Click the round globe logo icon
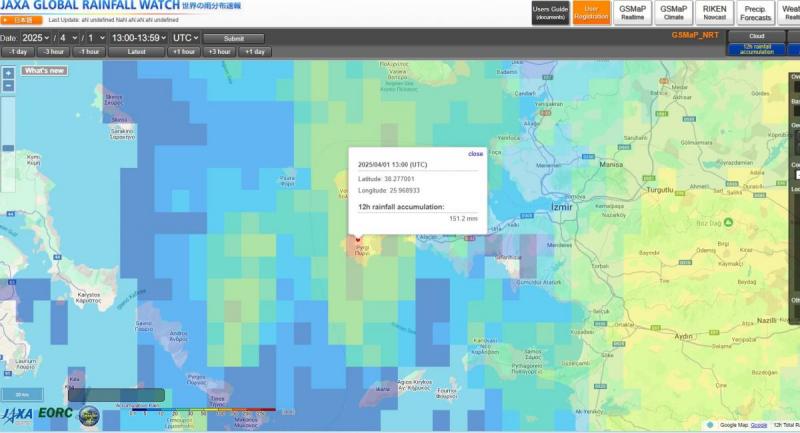 click(x=89, y=416)
